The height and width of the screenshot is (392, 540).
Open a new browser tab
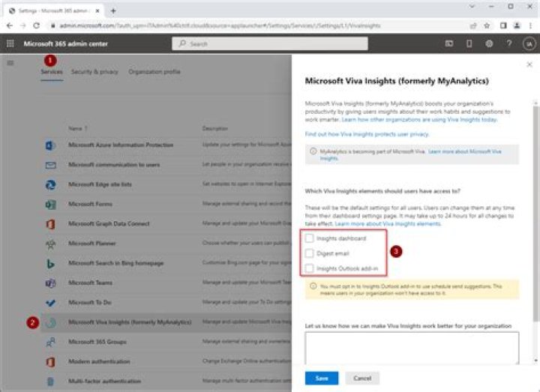[x=113, y=10]
